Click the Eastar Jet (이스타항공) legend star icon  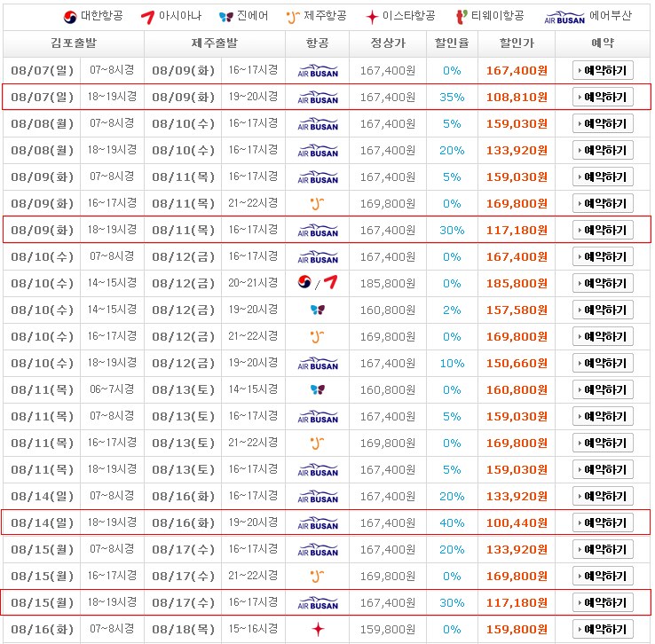[x=371, y=17]
